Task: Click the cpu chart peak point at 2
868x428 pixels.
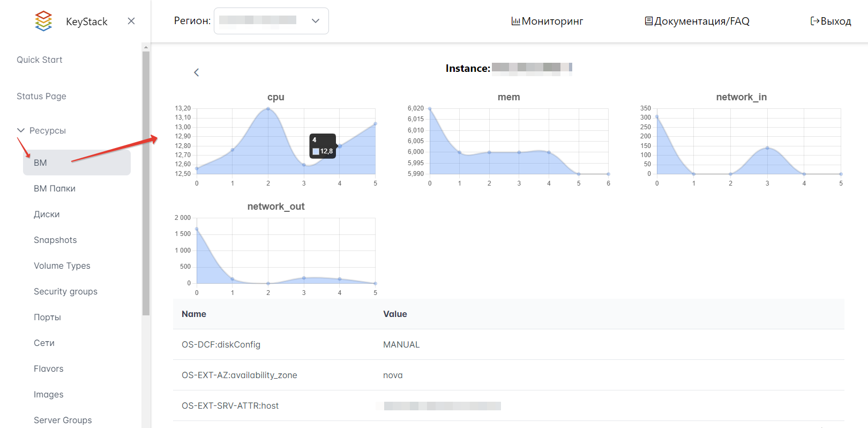Action: point(268,109)
